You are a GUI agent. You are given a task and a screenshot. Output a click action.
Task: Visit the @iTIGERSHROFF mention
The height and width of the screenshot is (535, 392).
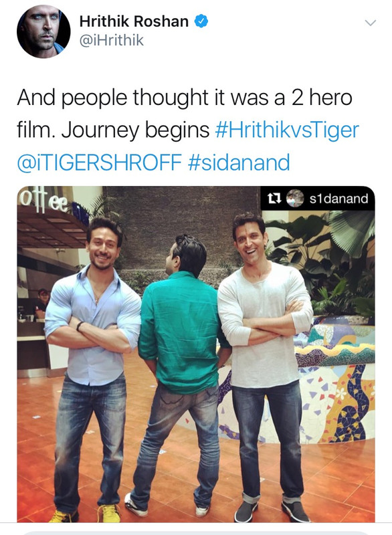coord(99,162)
